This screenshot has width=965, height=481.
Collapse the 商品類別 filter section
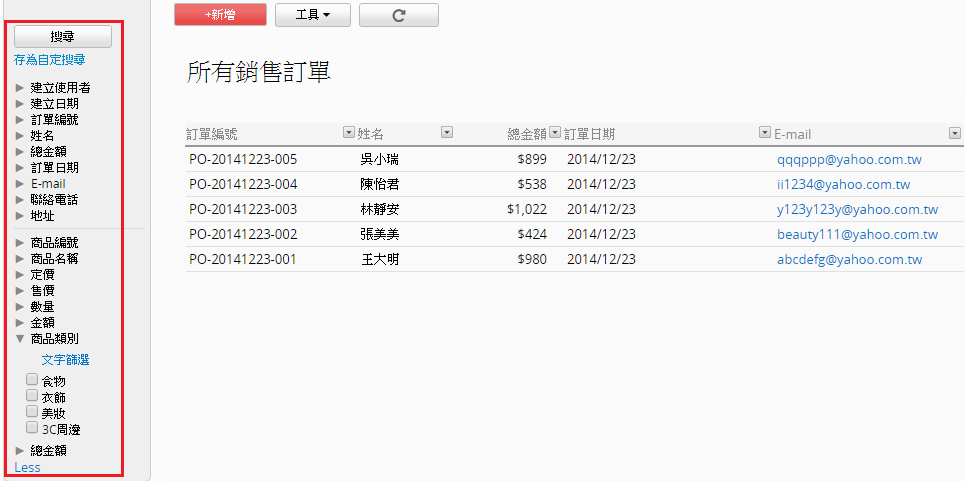(20, 339)
